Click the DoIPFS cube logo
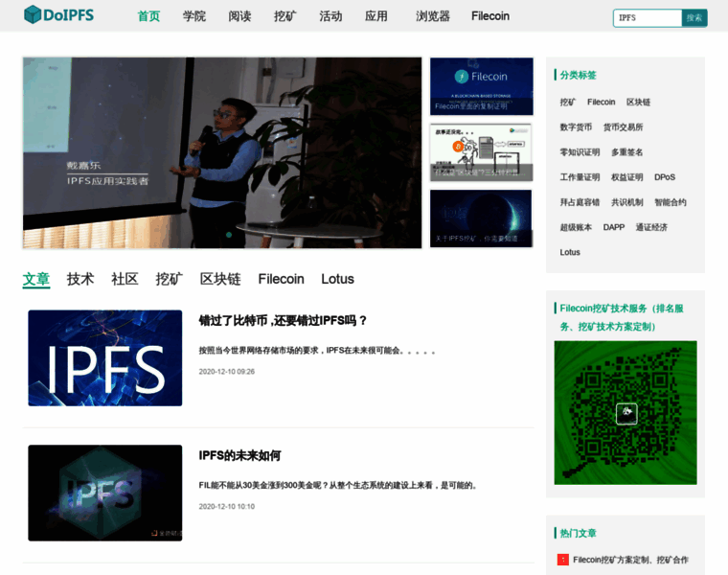 pos(34,15)
